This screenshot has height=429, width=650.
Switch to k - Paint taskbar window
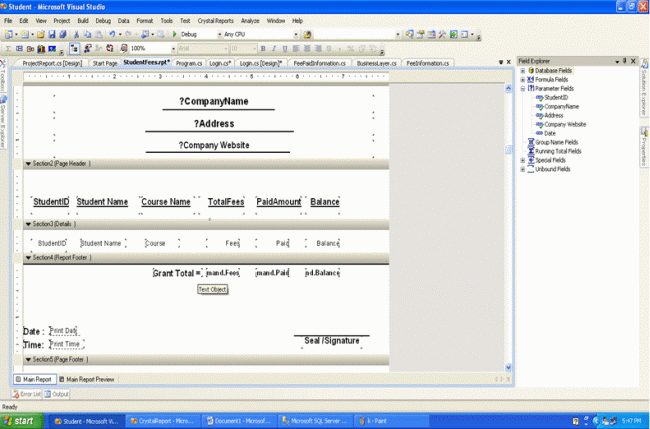[x=391, y=421]
